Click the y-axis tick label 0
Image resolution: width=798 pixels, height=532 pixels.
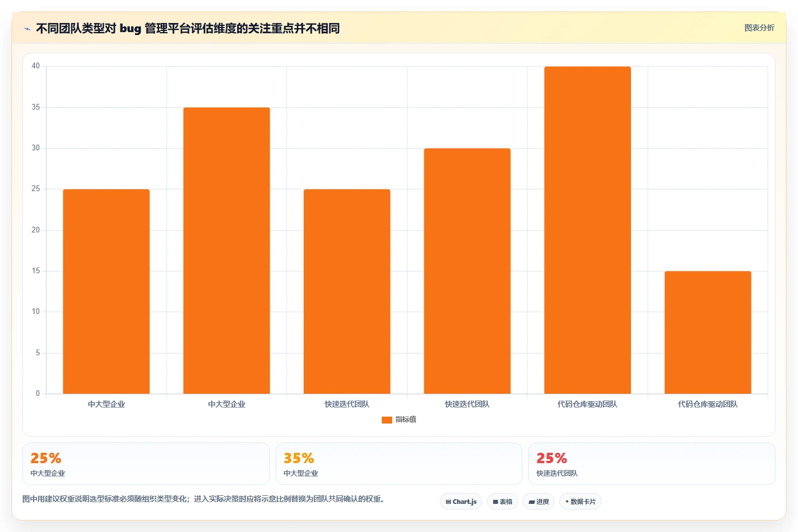click(38, 394)
